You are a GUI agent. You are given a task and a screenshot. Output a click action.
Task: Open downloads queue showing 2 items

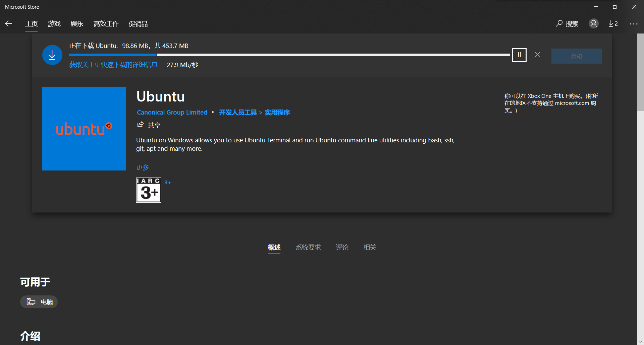pos(613,23)
